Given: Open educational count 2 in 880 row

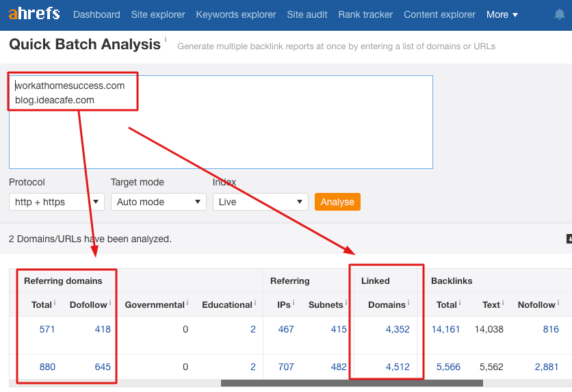Looking at the screenshot, I should [252, 367].
